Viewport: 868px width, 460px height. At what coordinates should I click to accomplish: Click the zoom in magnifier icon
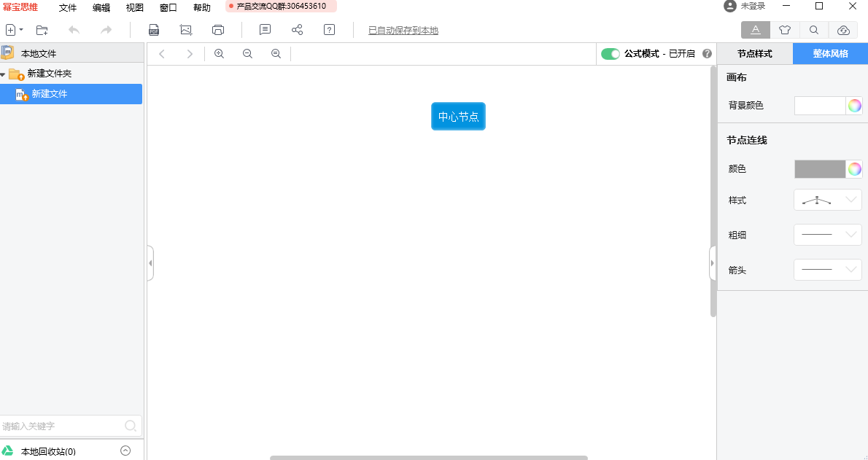coord(219,54)
